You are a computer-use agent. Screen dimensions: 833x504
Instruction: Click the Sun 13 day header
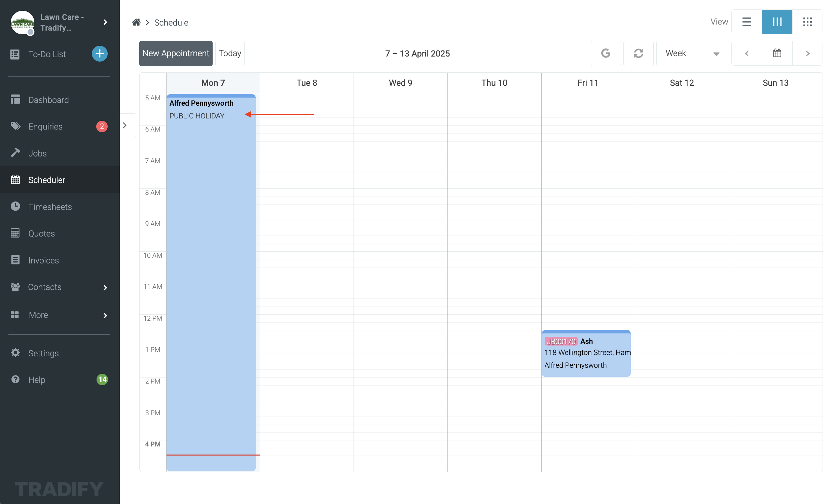click(x=775, y=83)
